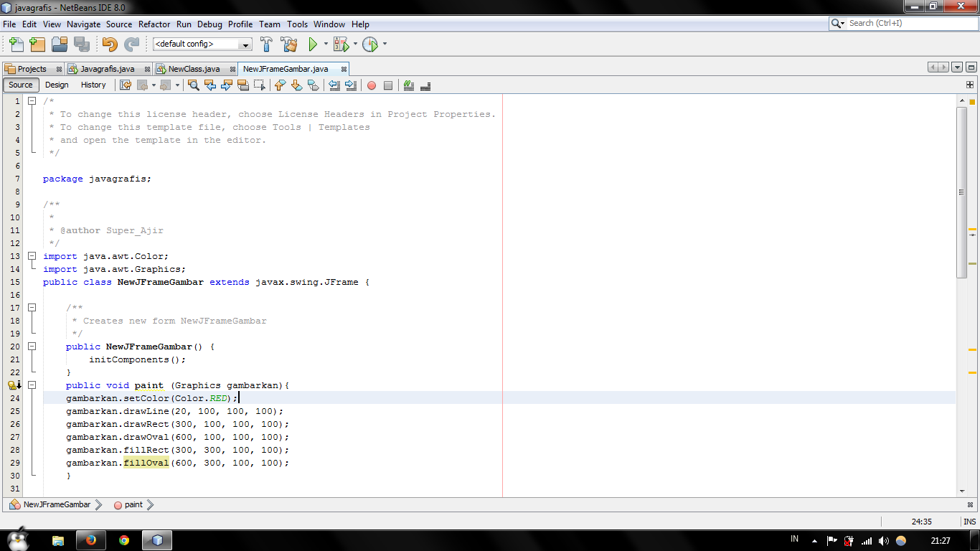Jump to next bookmark icon
980x551 pixels.
296,85
